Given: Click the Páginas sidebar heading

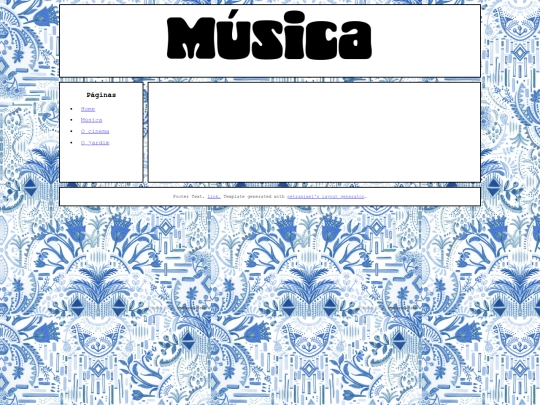Looking at the screenshot, I should click(x=101, y=95).
